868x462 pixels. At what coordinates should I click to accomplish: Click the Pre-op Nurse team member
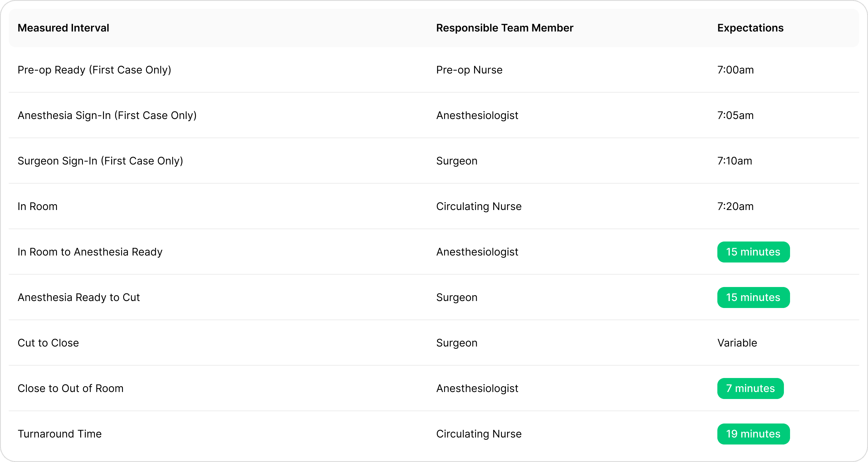(469, 70)
